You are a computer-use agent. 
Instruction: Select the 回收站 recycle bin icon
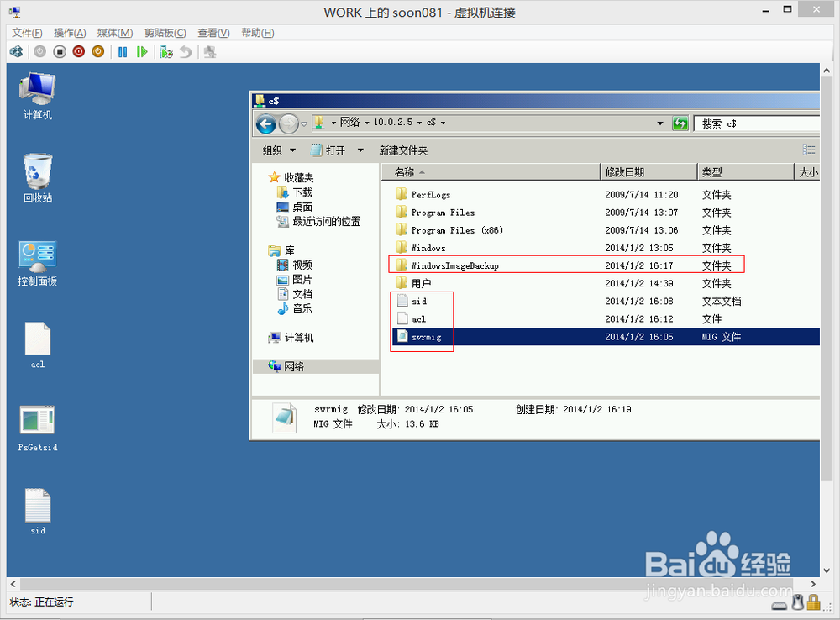click(38, 178)
